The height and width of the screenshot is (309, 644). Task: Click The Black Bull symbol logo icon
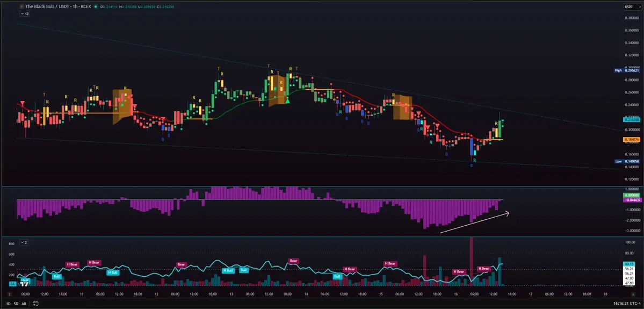point(22,6)
